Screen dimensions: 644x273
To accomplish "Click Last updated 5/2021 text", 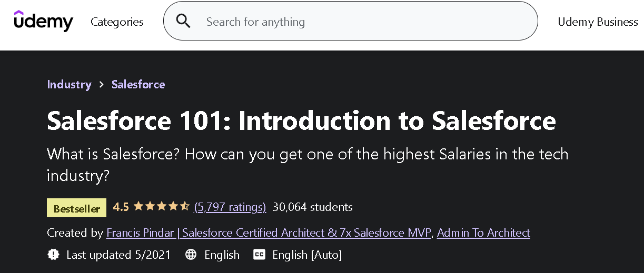I will (118, 255).
